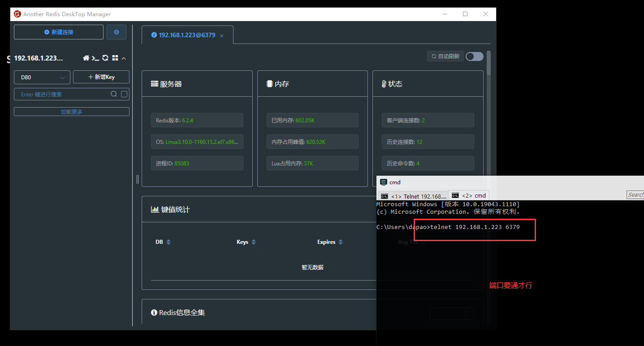The image size is (644, 346).
Task: Click the 客户端连接数: 2 field
Action: click(x=428, y=120)
